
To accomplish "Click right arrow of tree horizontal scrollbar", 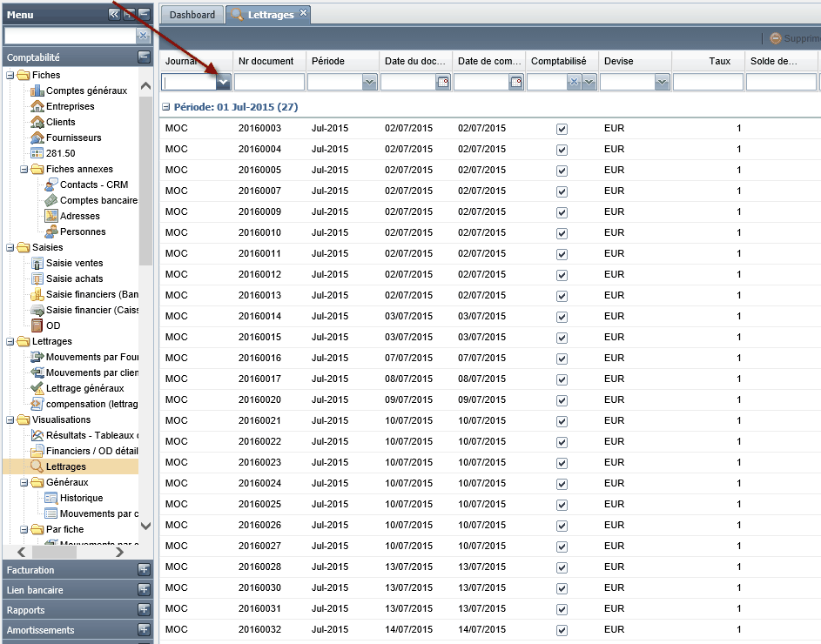I will click(120, 552).
